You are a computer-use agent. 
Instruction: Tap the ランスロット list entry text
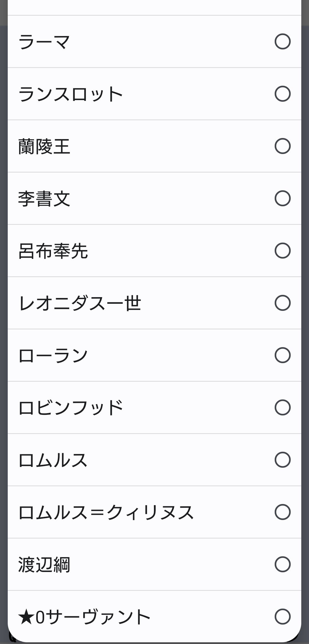point(70,94)
